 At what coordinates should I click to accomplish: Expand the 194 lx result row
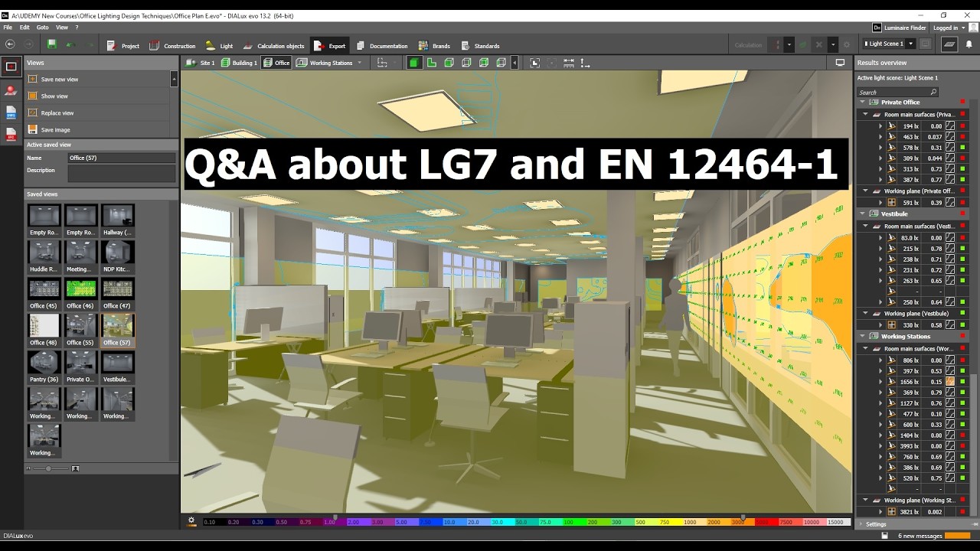tap(880, 126)
